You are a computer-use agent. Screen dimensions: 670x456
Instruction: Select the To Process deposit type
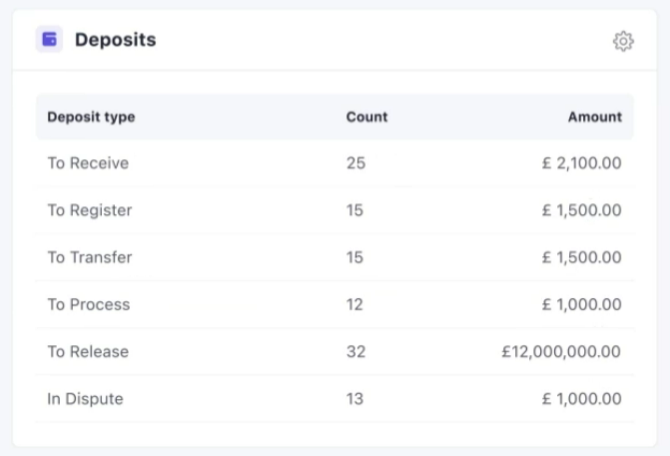coord(89,304)
